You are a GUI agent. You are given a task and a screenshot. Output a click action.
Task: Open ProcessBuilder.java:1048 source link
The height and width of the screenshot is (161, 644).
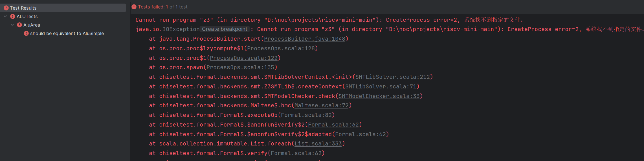305,39
